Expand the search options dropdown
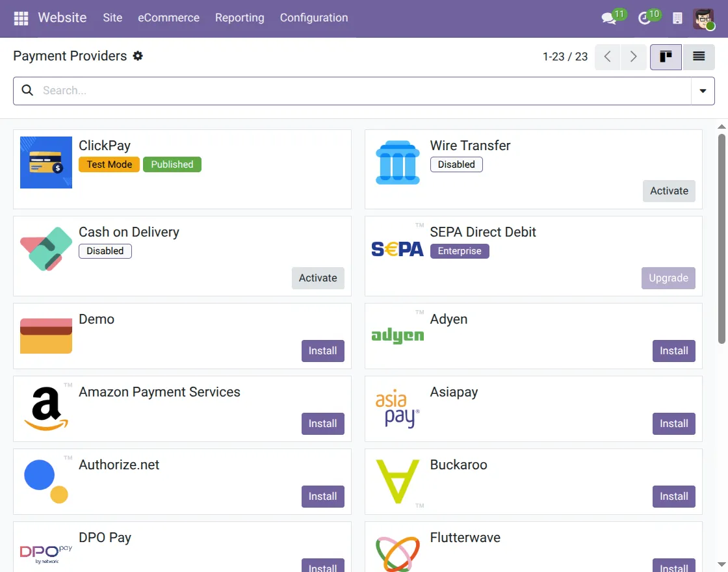Viewport: 728px width, 572px height. point(703,90)
